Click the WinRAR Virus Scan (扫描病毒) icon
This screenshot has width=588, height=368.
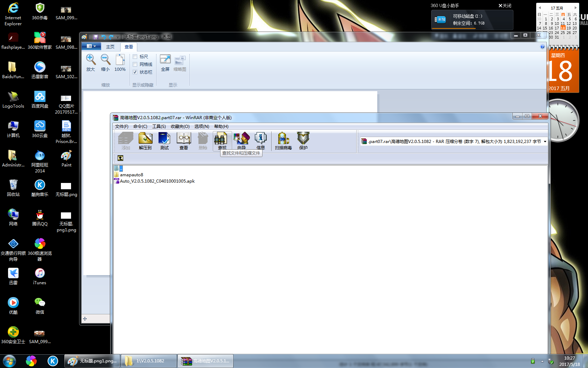click(283, 141)
